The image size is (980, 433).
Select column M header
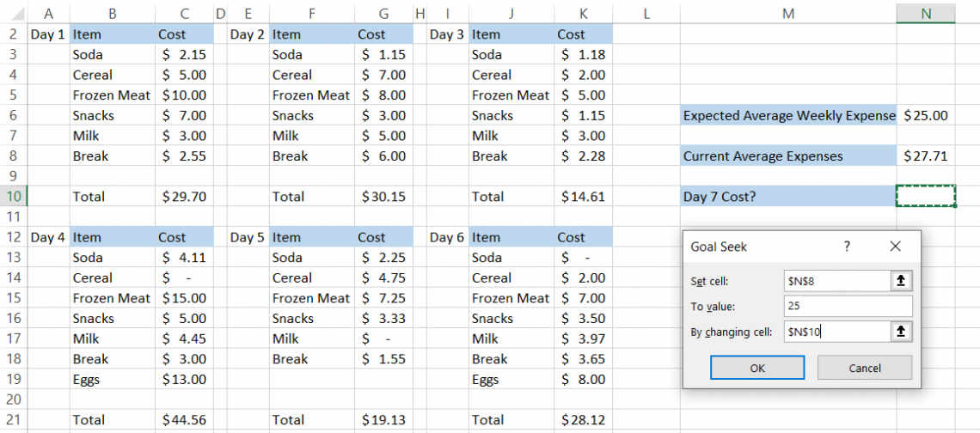(x=787, y=14)
